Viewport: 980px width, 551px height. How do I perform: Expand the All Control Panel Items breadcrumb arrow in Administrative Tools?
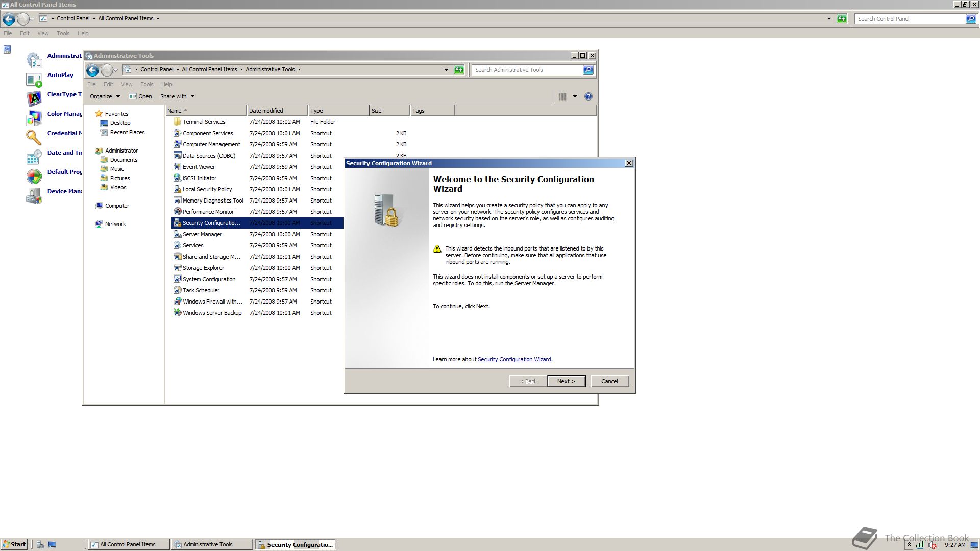pyautogui.click(x=241, y=70)
